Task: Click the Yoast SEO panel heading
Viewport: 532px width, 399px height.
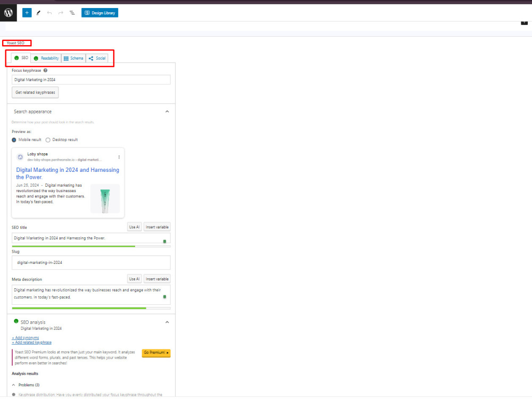Action: pyautogui.click(x=15, y=43)
